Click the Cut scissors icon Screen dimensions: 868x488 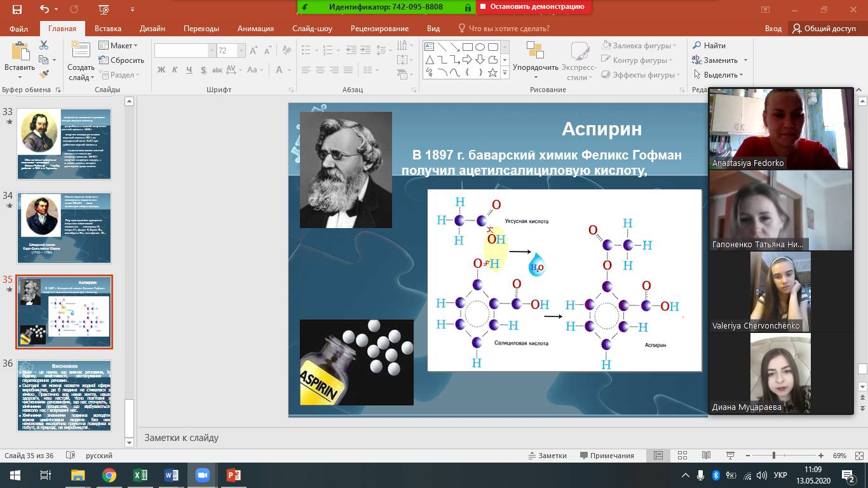coord(44,45)
